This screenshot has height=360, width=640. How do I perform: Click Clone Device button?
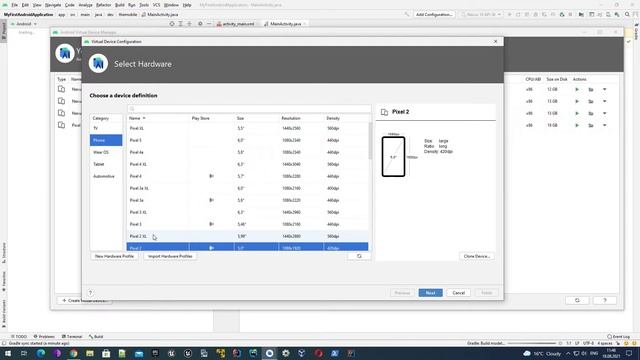pyautogui.click(x=477, y=256)
